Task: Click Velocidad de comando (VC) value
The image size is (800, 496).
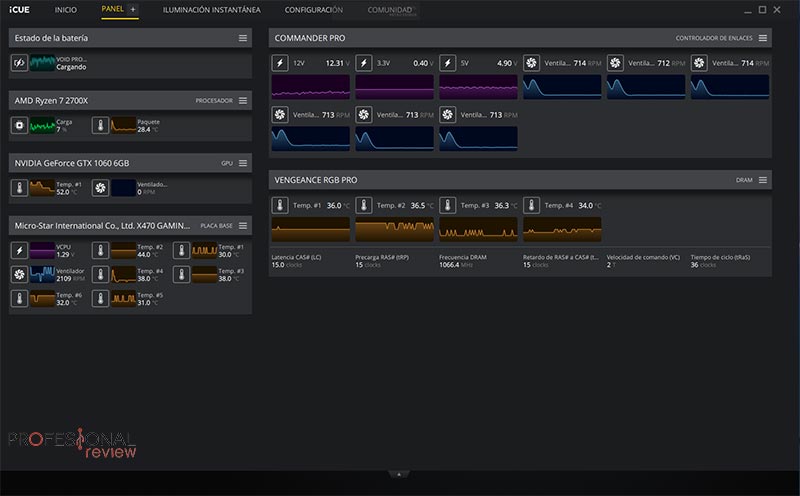Action: 609,265
